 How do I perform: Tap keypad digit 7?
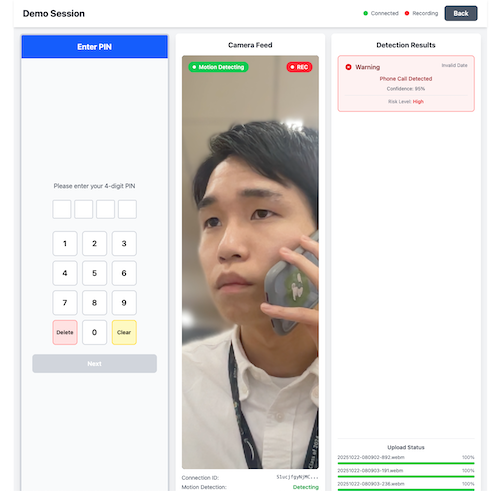(65, 303)
